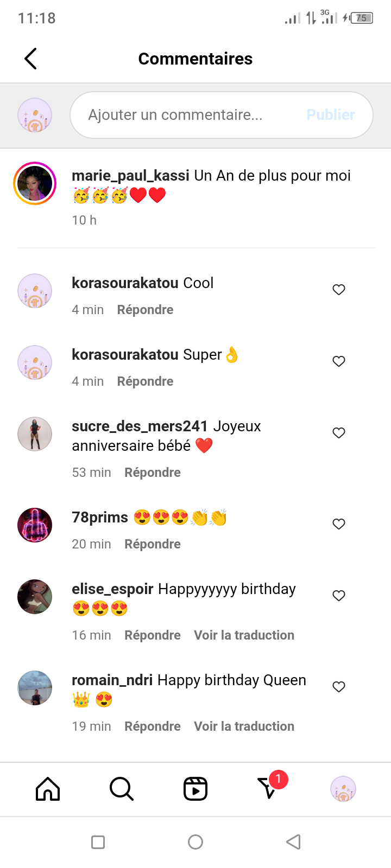Open the Search tab

[x=121, y=789]
